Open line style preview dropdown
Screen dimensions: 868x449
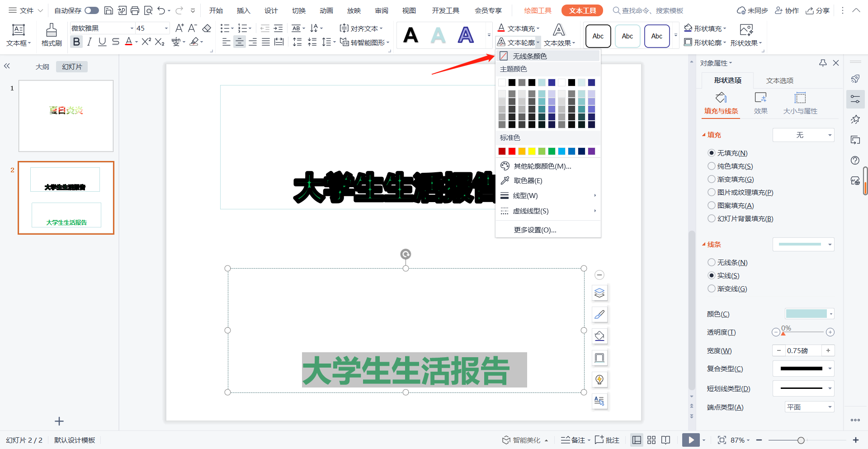pyautogui.click(x=803, y=244)
